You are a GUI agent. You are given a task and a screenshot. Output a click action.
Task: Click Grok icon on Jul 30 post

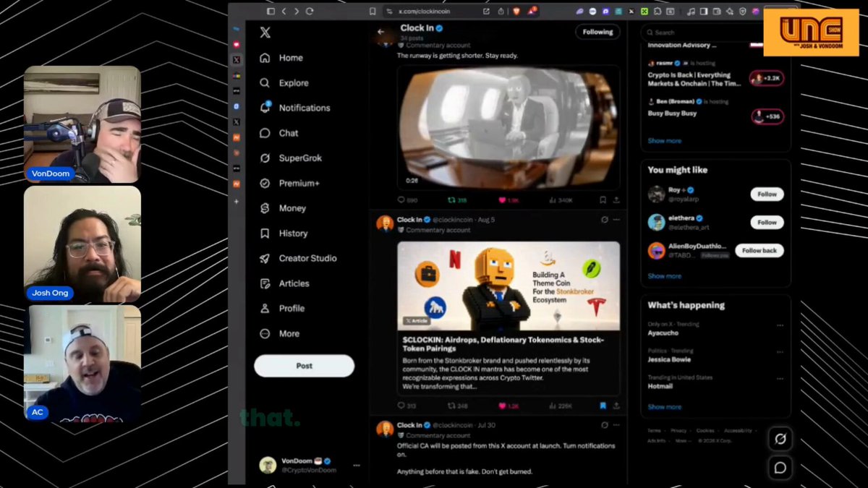click(x=604, y=426)
